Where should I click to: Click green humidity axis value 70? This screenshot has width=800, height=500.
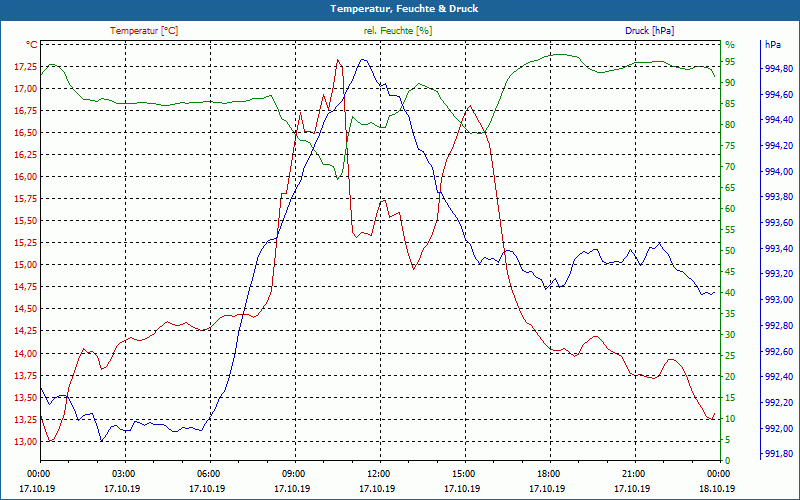click(730, 167)
